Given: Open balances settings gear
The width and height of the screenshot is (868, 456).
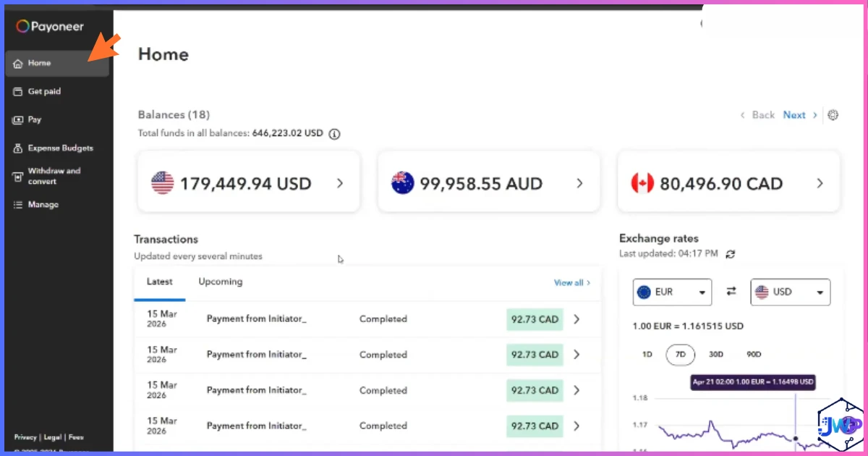Looking at the screenshot, I should pos(833,115).
